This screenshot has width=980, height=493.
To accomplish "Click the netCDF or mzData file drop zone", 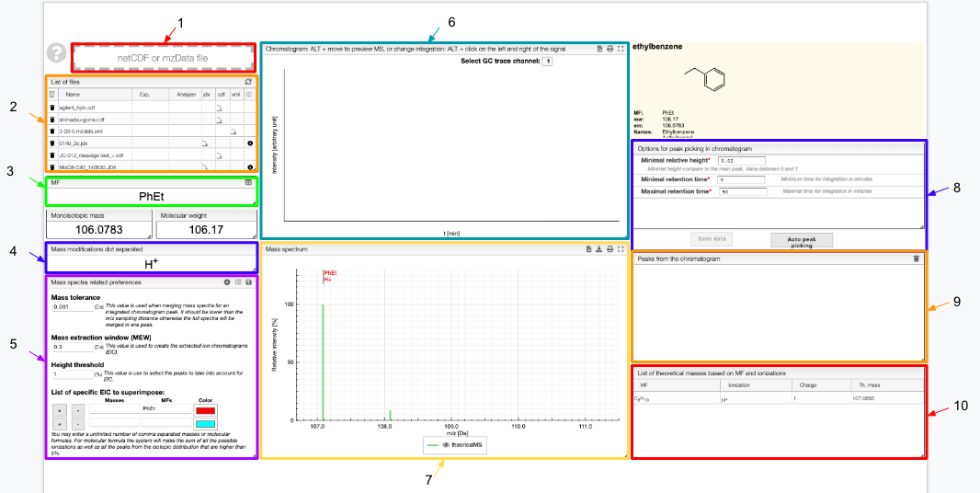I will (x=163, y=58).
